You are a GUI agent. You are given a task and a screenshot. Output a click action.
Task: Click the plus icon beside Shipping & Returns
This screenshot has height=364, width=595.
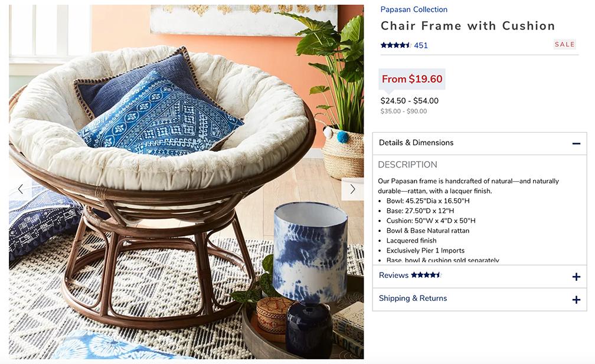[576, 300]
